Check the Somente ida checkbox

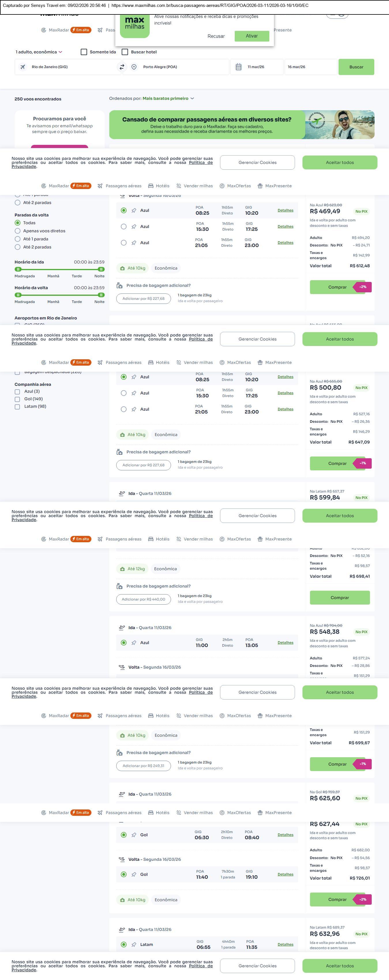click(x=84, y=52)
